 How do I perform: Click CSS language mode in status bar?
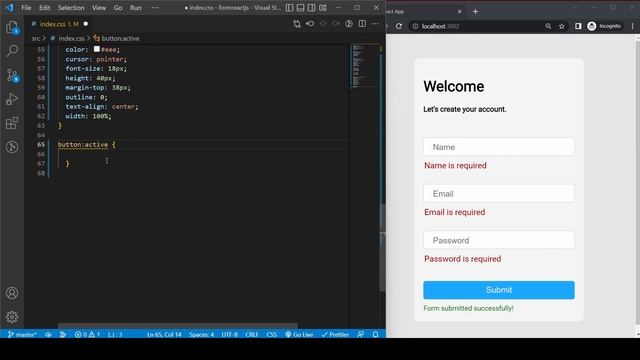pos(271,334)
